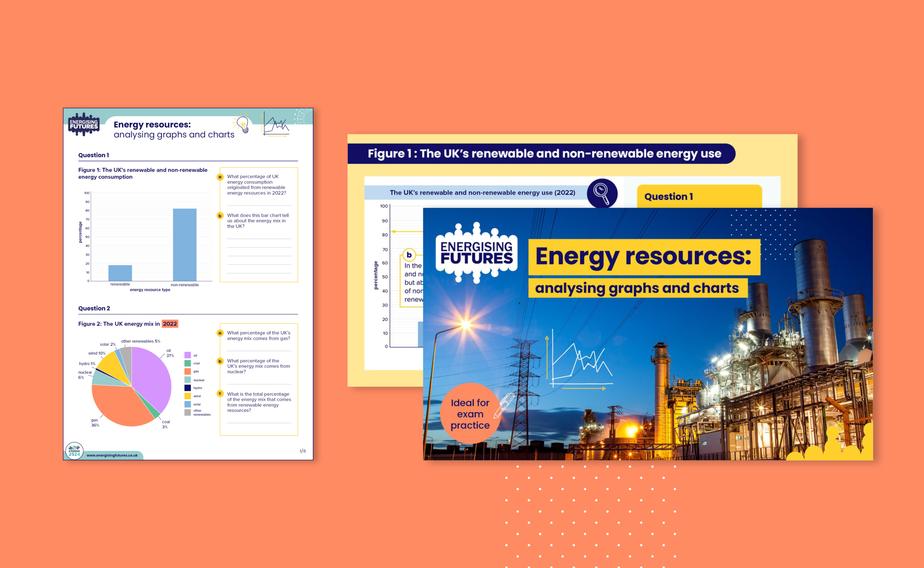This screenshot has width=924, height=568.
Task: Click the 'Figure 1: The UK's renewable' worksheet caption
Action: click(x=143, y=173)
